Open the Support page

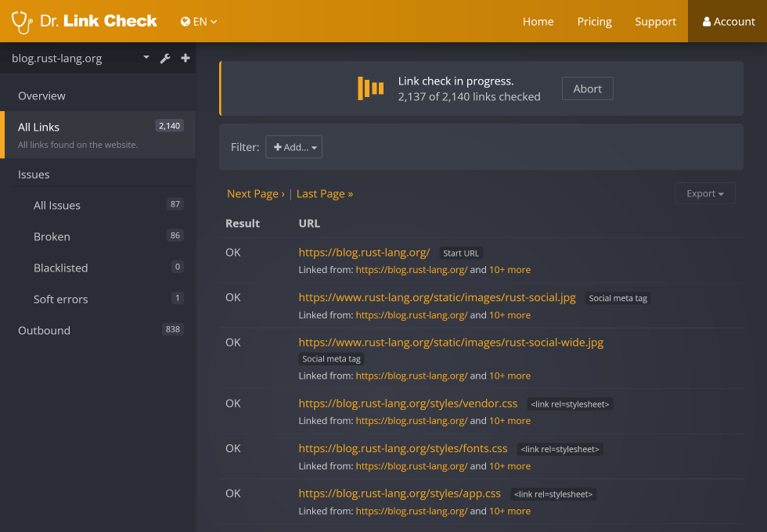click(x=655, y=22)
